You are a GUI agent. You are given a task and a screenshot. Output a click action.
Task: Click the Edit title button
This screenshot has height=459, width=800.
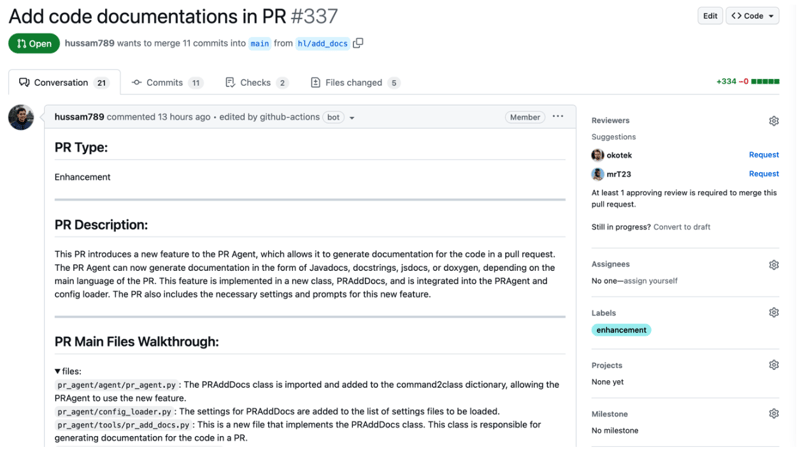coord(710,16)
